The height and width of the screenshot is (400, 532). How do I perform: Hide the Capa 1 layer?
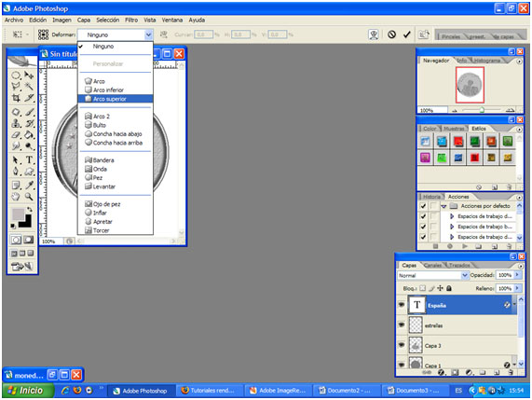pos(402,365)
